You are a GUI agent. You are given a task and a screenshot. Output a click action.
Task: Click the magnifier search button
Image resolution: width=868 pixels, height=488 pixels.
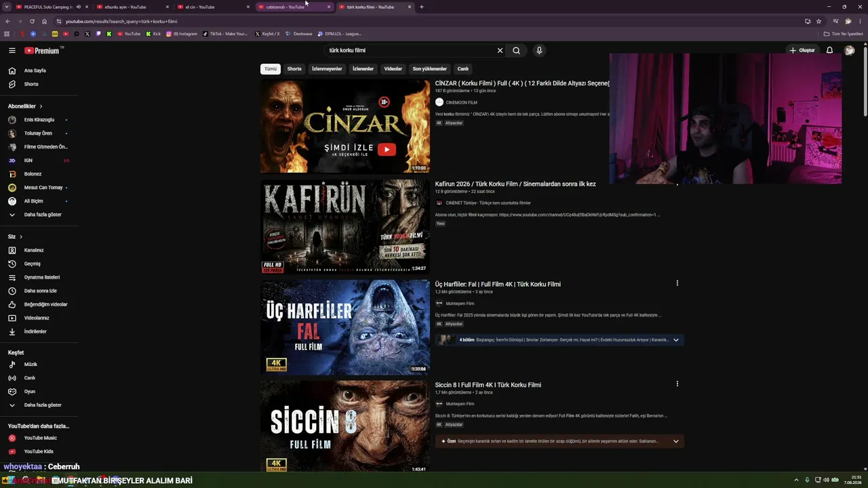pyautogui.click(x=516, y=50)
